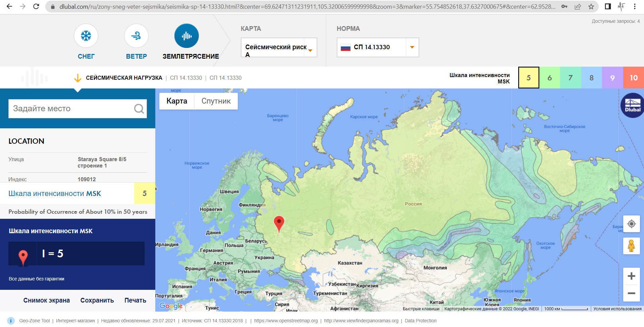
Task: Open the Dlubal logo badge on map
Action: [633, 106]
